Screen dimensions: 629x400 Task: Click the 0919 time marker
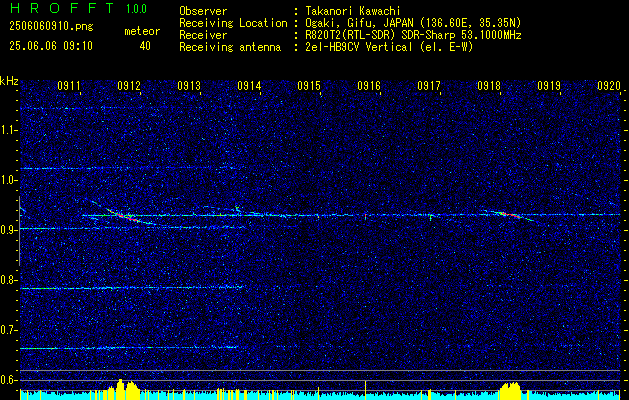point(549,85)
